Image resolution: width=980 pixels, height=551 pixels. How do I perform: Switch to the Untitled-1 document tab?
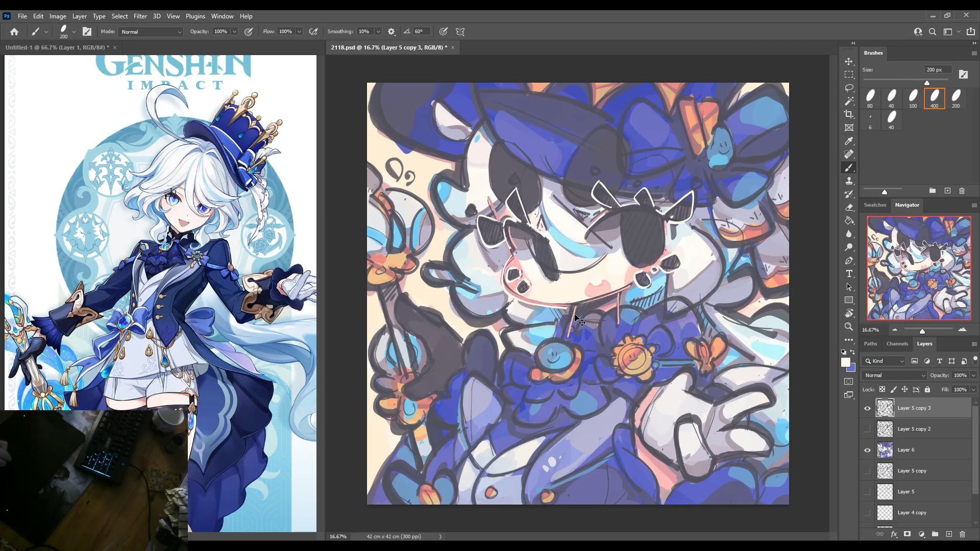click(57, 47)
